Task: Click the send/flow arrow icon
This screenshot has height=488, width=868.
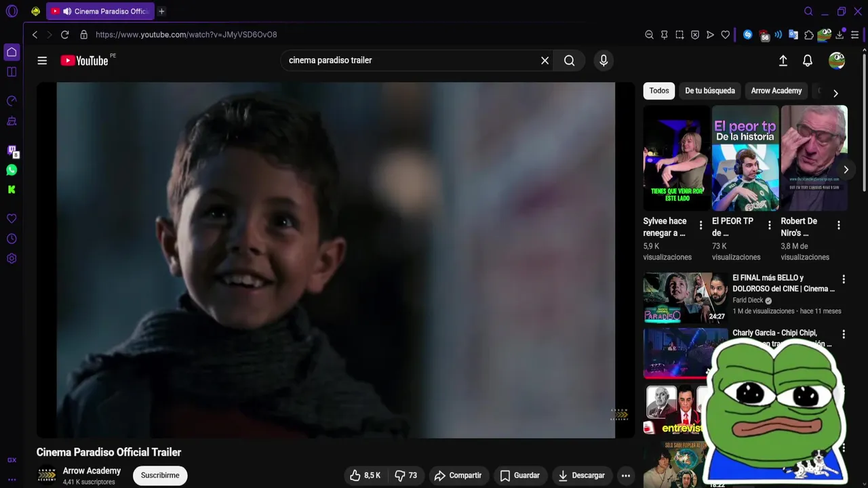Action: (x=710, y=35)
